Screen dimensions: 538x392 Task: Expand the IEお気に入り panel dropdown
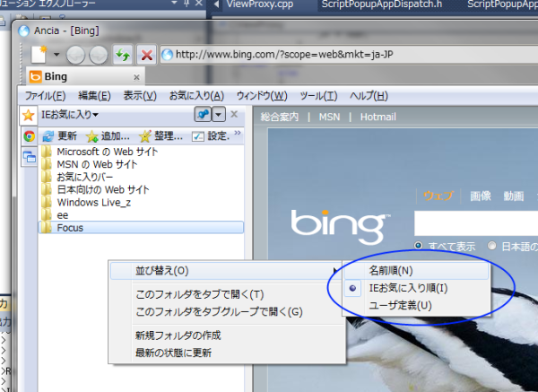[x=70, y=115]
